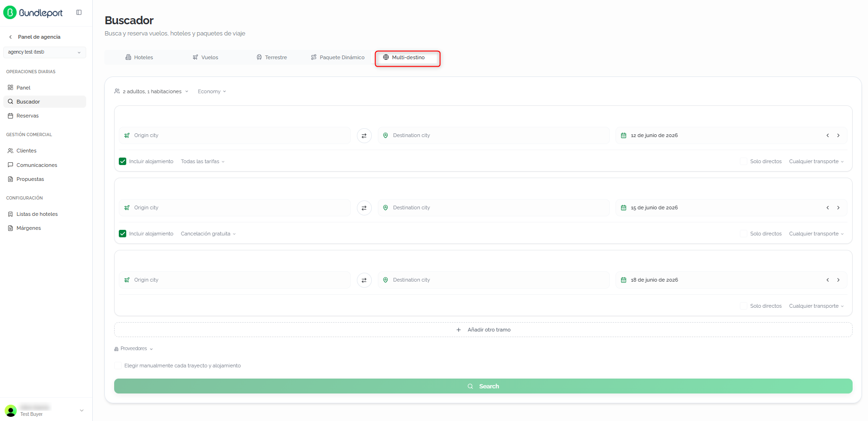Viewport: 868px width, 421px height.
Task: Go to previous day for 12 de junio
Action: 827,136
